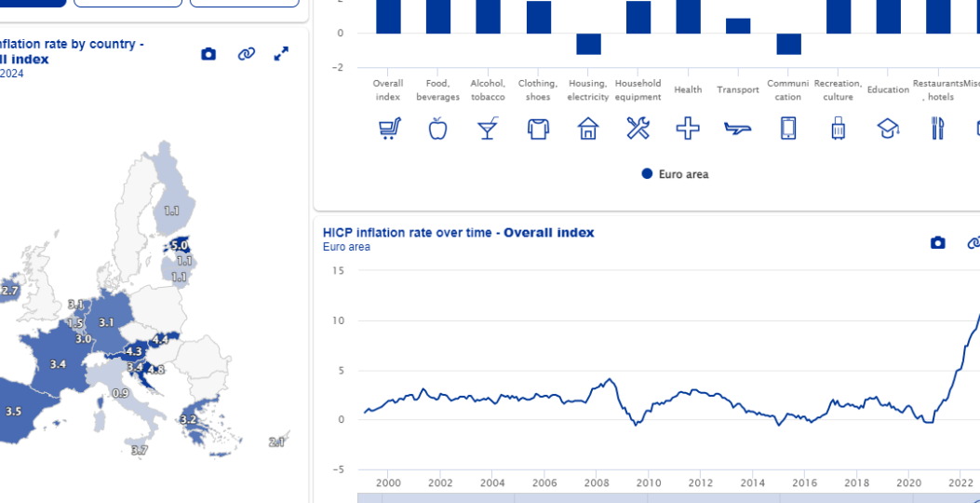
Task: Copy the map chart link icon
Action: coord(246,54)
